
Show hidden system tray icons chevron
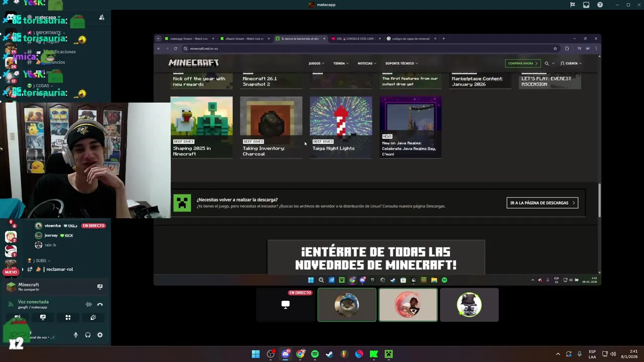557,354
